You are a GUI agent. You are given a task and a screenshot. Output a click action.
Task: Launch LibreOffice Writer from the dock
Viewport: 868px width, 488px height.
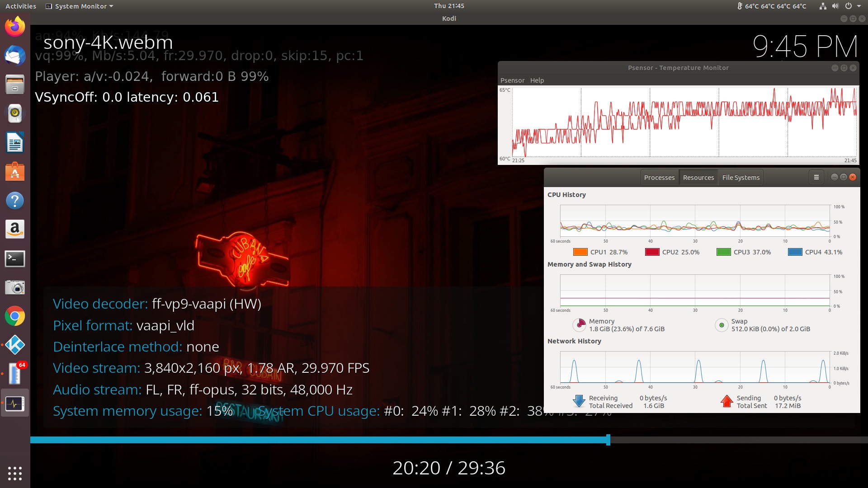click(15, 143)
